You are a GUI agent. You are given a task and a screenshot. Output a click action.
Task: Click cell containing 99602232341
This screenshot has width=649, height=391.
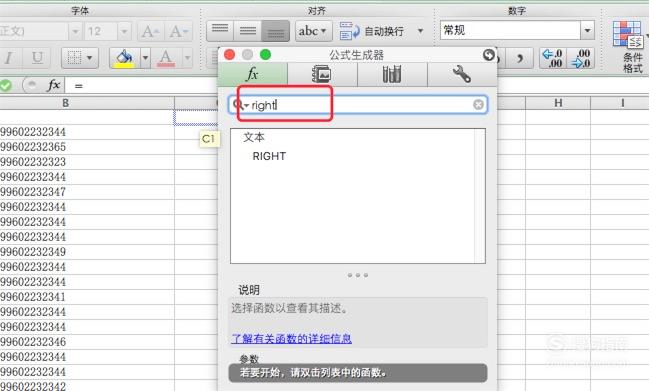point(87,297)
